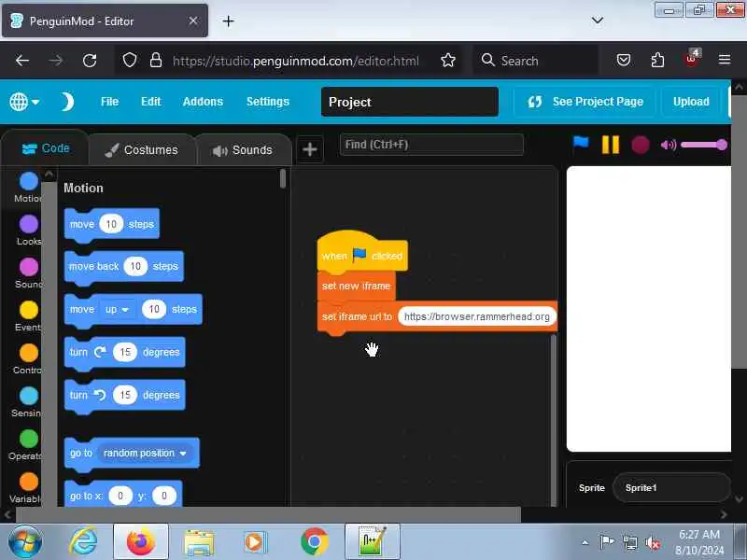
Task: Open Internet Explorer from the taskbar
Action: pos(83,542)
